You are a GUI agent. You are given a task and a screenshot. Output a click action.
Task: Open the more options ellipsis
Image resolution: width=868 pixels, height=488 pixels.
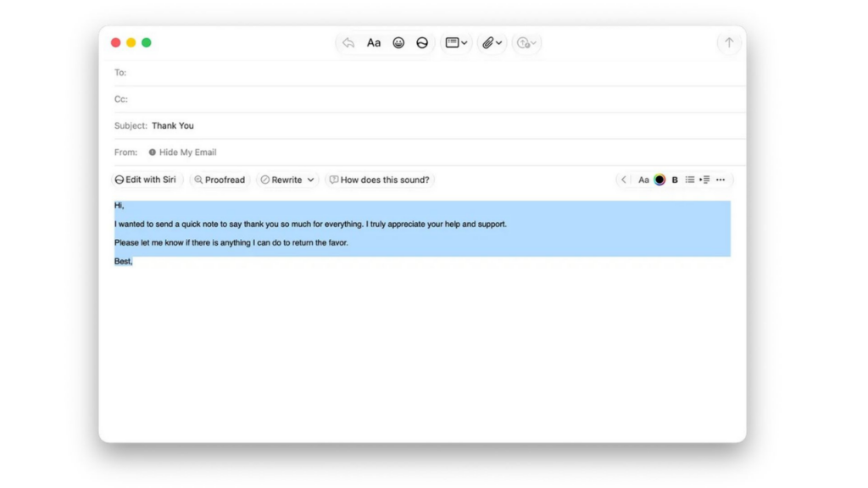tap(721, 180)
